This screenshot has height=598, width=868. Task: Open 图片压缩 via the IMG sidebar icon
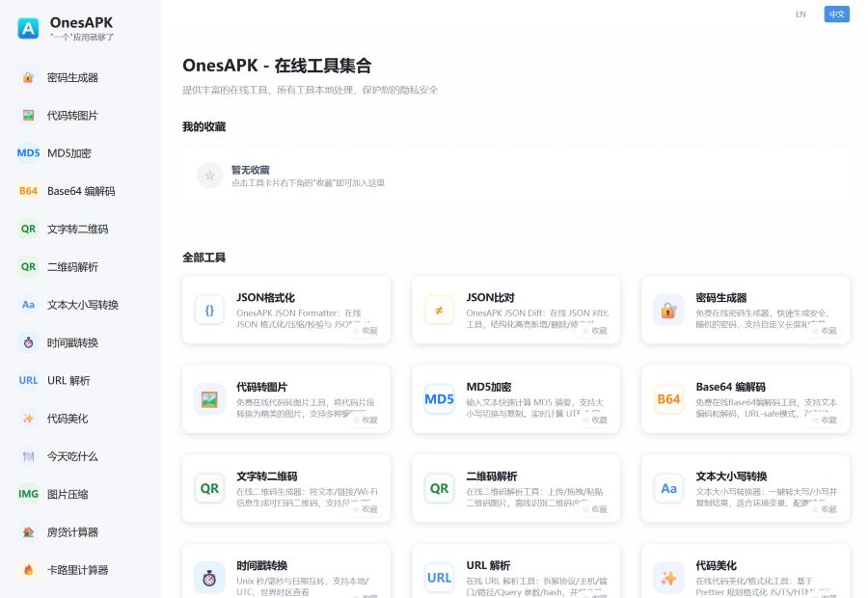(28, 494)
